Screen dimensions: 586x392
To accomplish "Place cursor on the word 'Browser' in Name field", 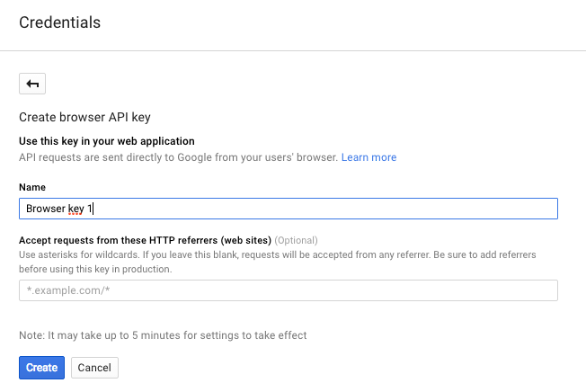I will [46, 209].
